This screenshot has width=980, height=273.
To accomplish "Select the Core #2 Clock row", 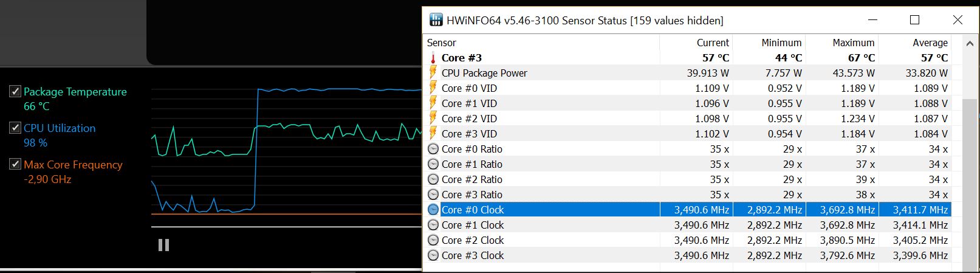I will click(x=687, y=240).
